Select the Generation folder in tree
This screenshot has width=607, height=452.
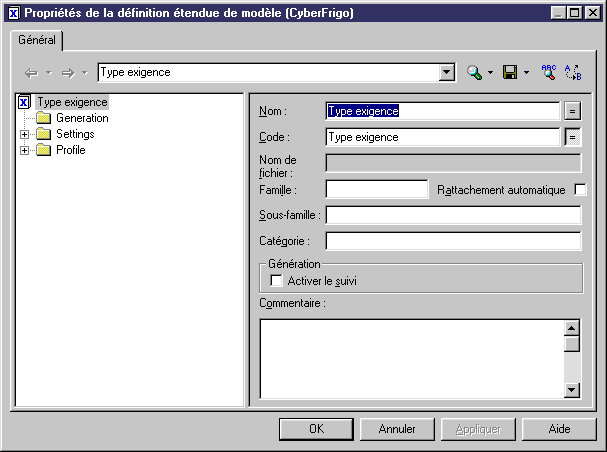pos(82,118)
